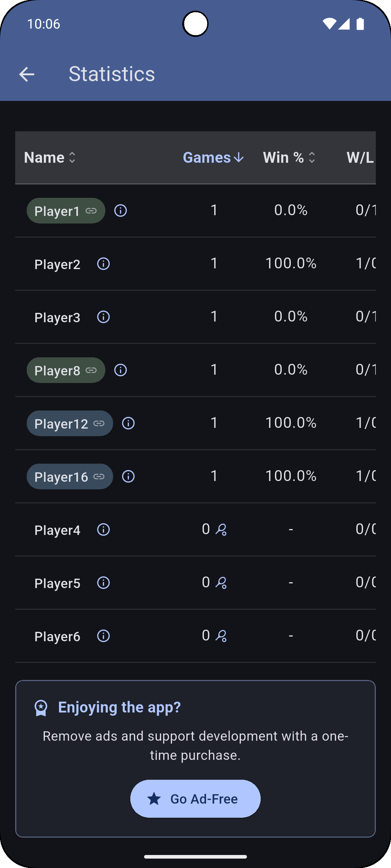Tap info icon beside Player3
391x868 pixels.
pyautogui.click(x=104, y=317)
